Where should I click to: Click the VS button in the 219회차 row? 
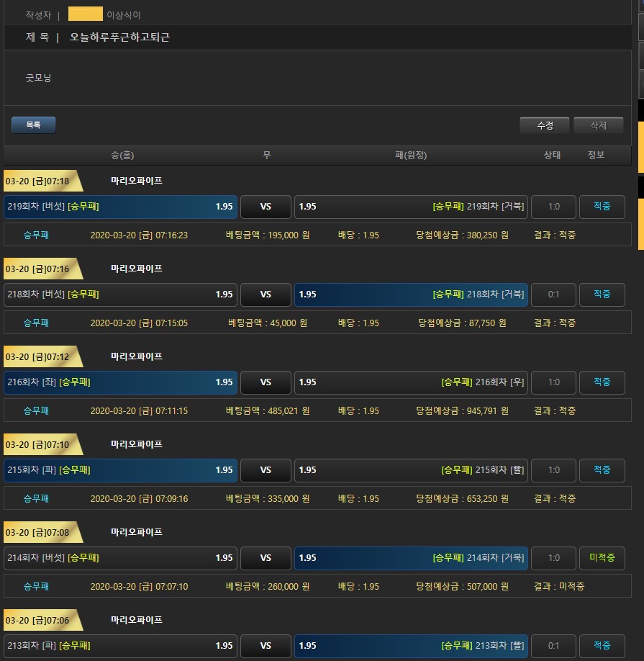point(266,207)
